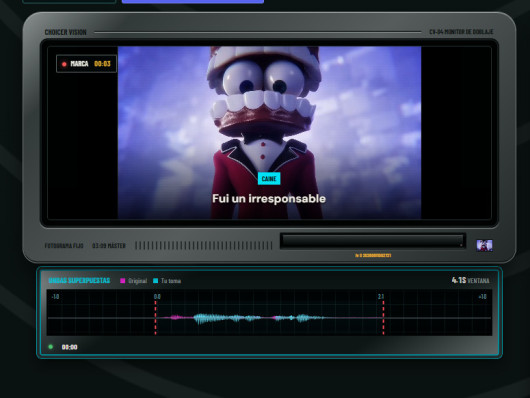530x398 pixels.
Task: Click the 00:00 timer under the waveform
Action: (x=70, y=347)
